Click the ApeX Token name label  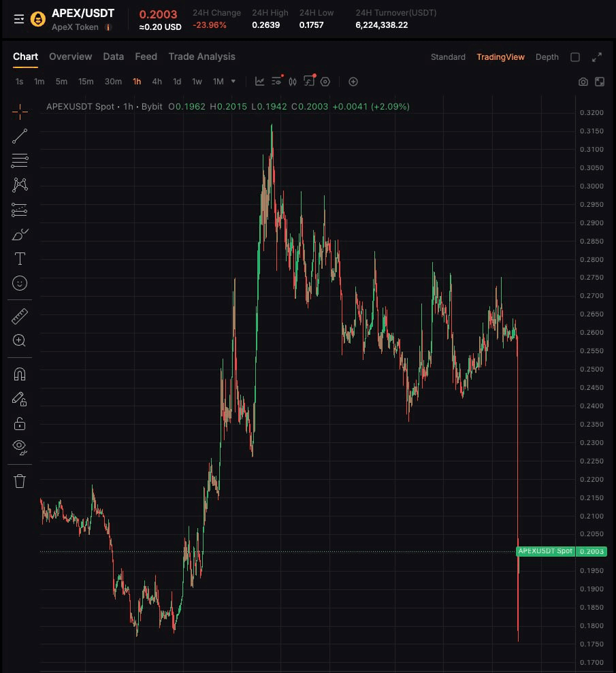tap(75, 27)
